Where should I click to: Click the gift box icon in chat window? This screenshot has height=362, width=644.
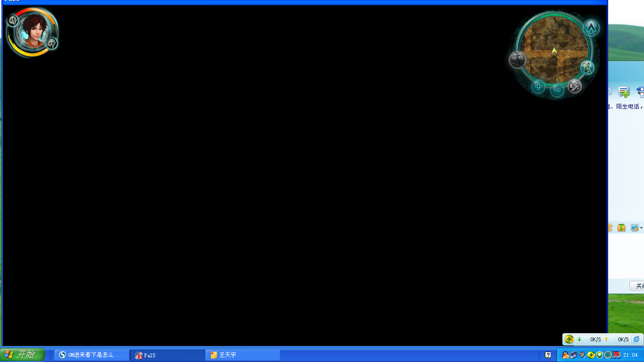click(621, 227)
